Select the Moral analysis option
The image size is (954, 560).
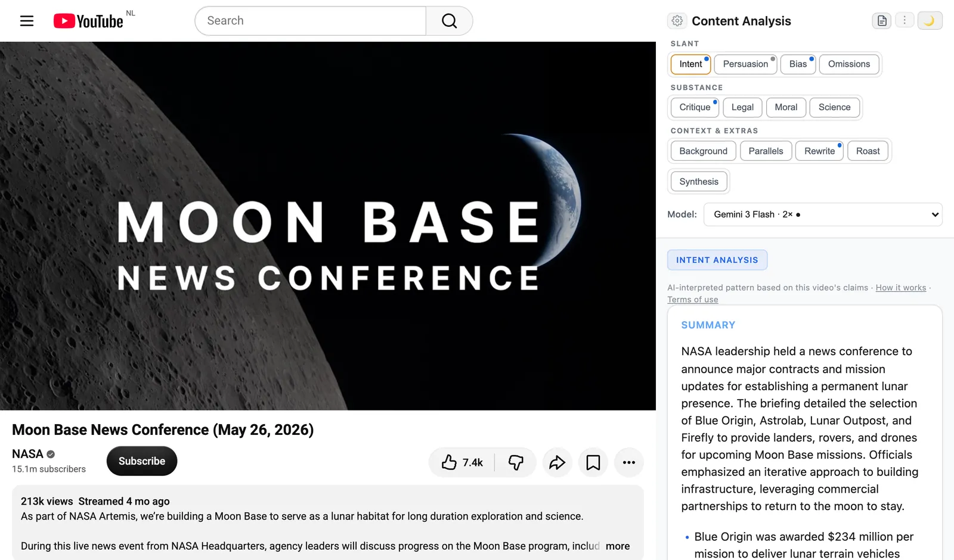point(786,107)
